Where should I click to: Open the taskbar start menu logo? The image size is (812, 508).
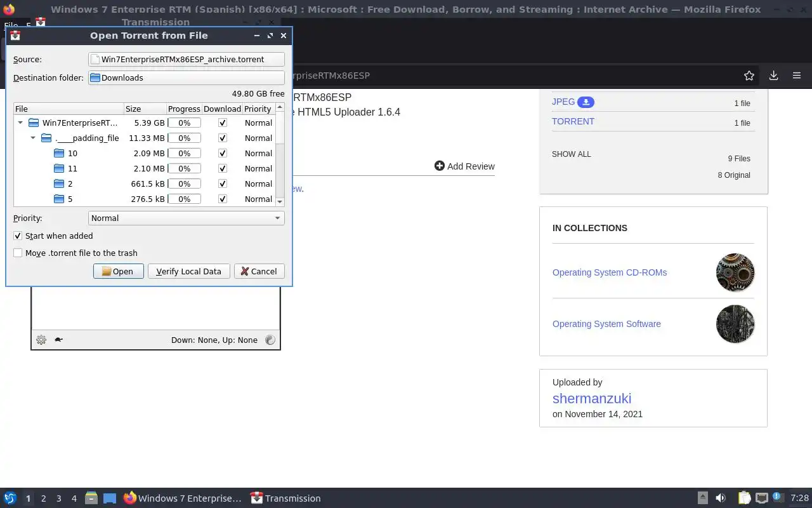pos(10,498)
